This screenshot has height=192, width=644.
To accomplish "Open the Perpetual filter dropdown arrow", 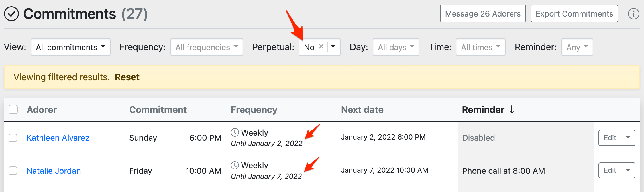I will (x=333, y=46).
